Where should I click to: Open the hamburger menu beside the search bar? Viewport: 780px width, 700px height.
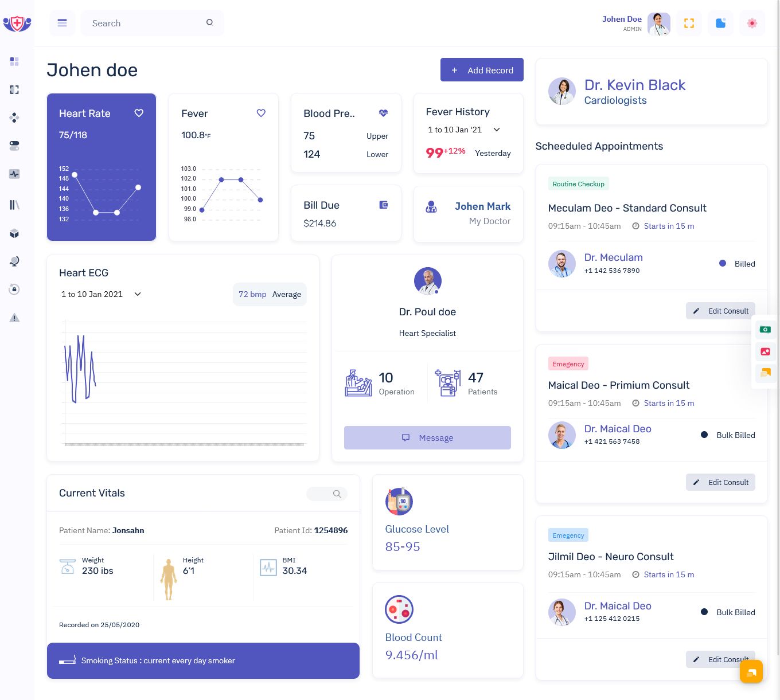click(x=62, y=23)
